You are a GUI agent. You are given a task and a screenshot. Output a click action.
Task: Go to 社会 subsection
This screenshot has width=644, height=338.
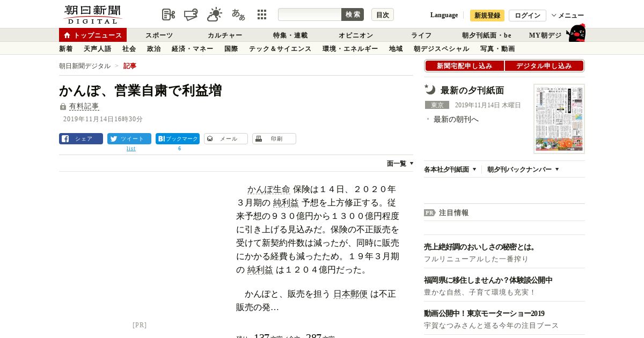(x=129, y=49)
